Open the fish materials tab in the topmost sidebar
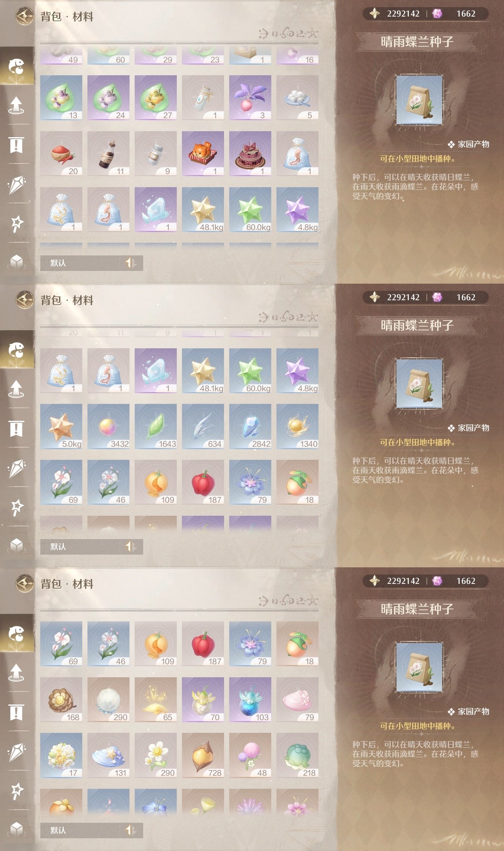The height and width of the screenshot is (851, 504). pos(17,66)
